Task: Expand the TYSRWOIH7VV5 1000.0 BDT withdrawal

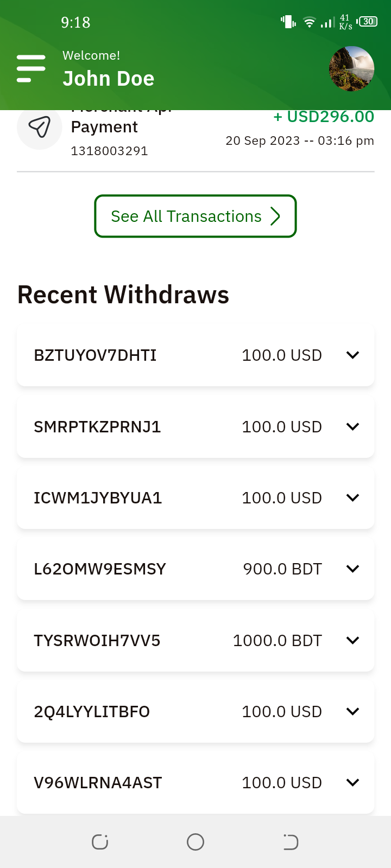Action: click(x=352, y=641)
